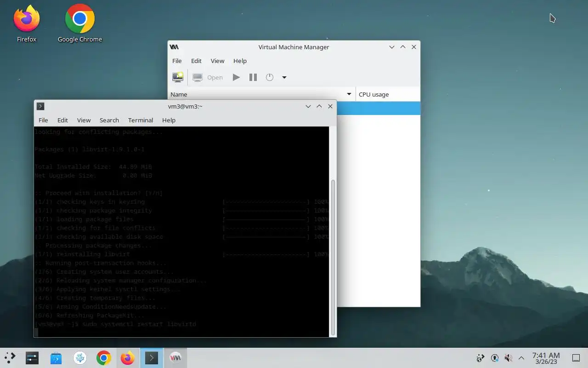588x368 pixels.
Task: Launch Chrome from the taskbar
Action: (104, 357)
